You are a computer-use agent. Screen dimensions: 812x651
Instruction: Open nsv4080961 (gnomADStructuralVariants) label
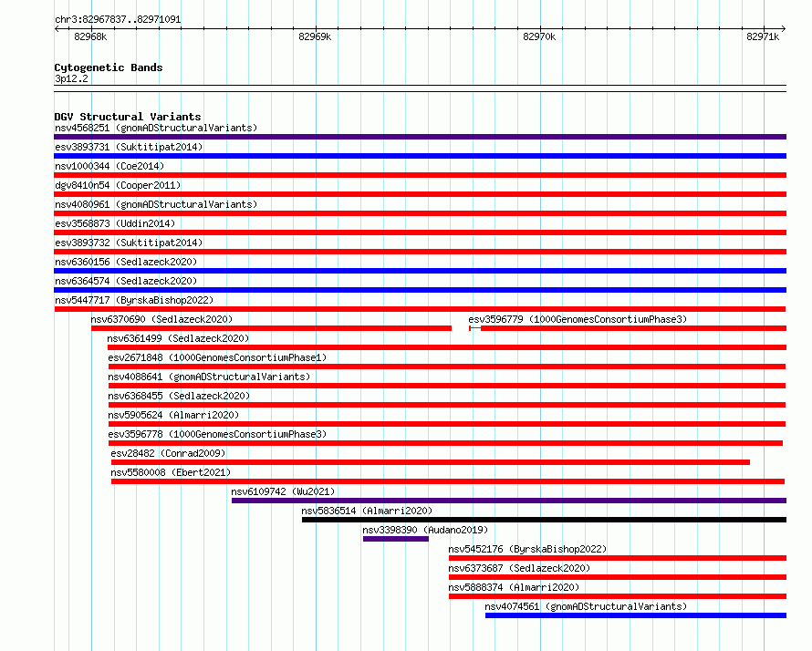[x=156, y=204]
